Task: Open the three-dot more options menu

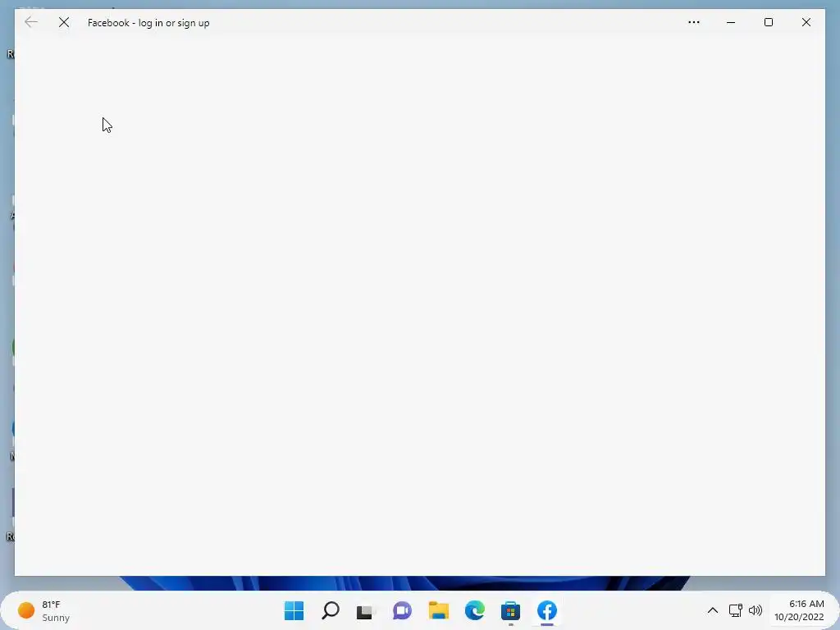Action: [x=694, y=22]
